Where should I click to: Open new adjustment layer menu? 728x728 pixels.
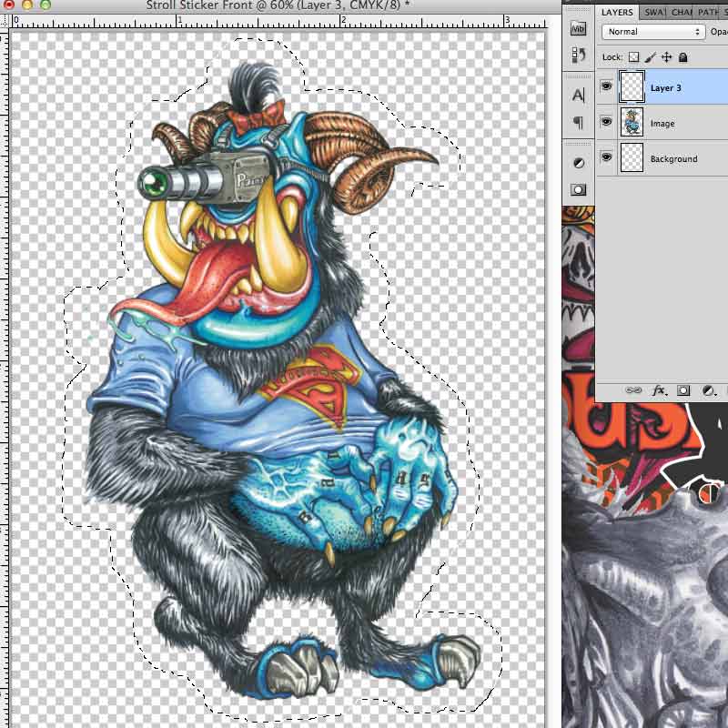pyautogui.click(x=708, y=390)
